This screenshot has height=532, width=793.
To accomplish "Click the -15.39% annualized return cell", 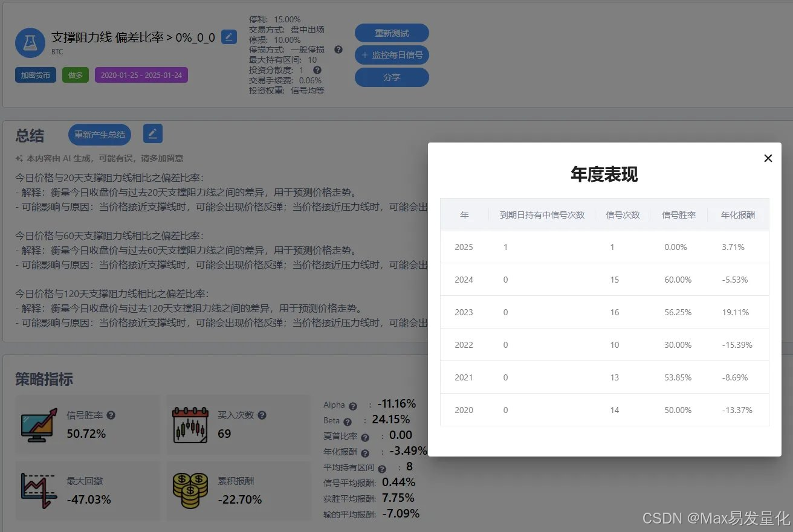I will [x=737, y=345].
